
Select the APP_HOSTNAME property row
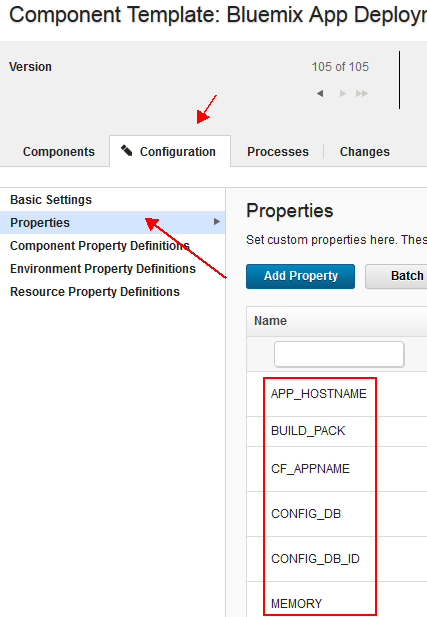[319, 394]
